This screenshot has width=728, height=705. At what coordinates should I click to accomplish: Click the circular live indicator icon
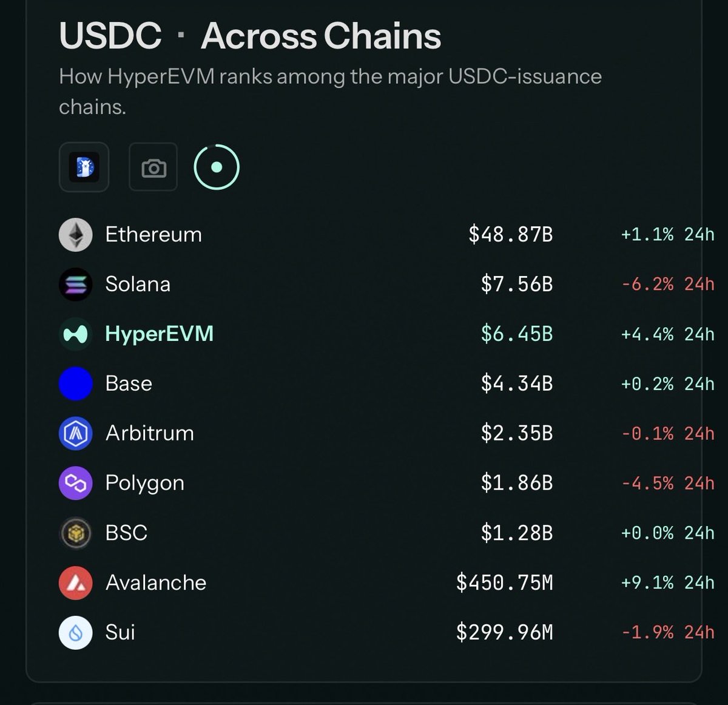tap(217, 167)
